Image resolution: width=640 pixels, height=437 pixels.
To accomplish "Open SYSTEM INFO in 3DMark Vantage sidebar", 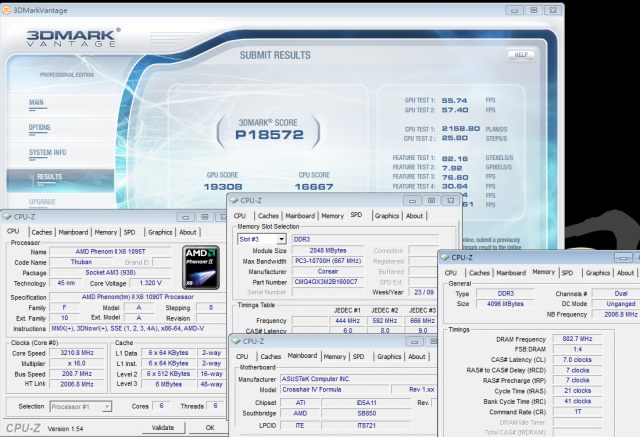I will click(x=47, y=153).
